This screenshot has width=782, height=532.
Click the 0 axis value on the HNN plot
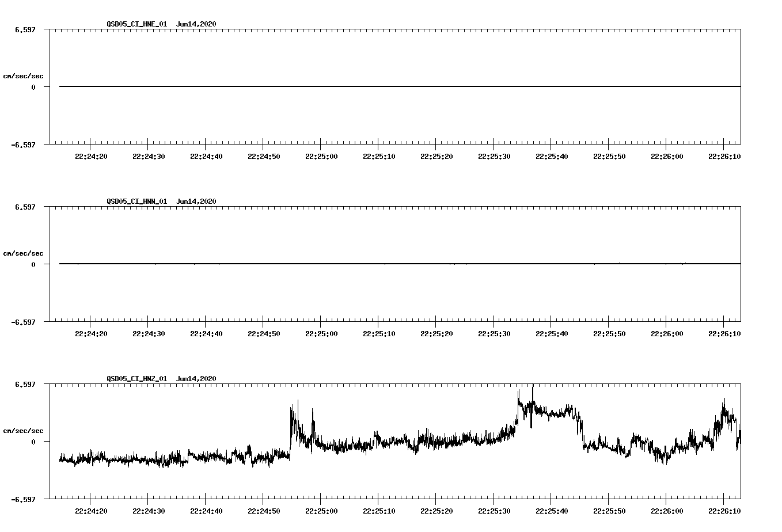33,264
